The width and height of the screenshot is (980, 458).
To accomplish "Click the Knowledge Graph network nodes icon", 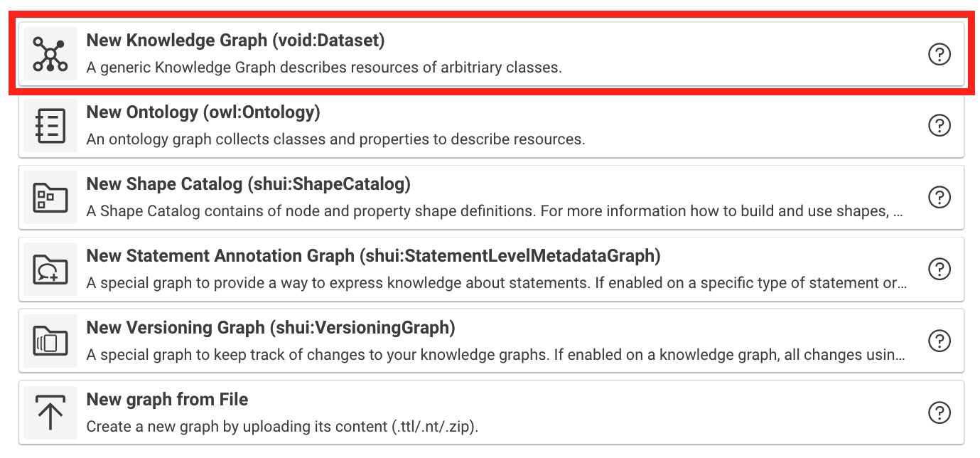I will 50,55.
